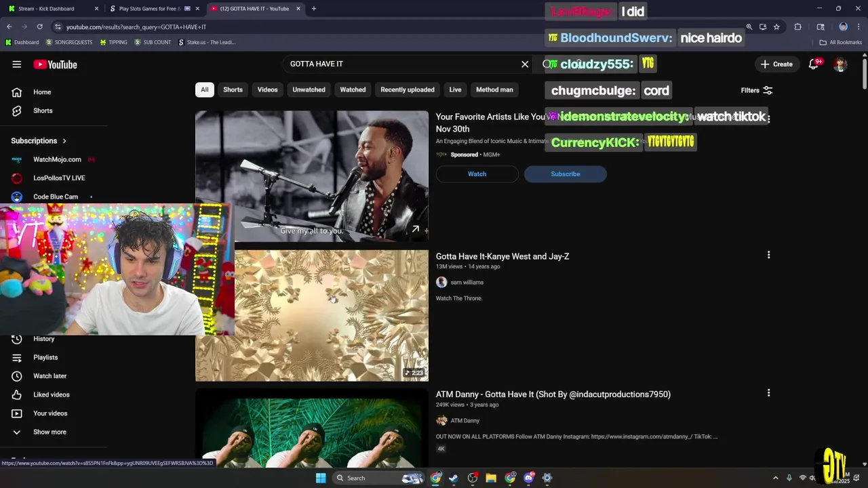
Task: Open Windows Start menu
Action: click(321, 478)
